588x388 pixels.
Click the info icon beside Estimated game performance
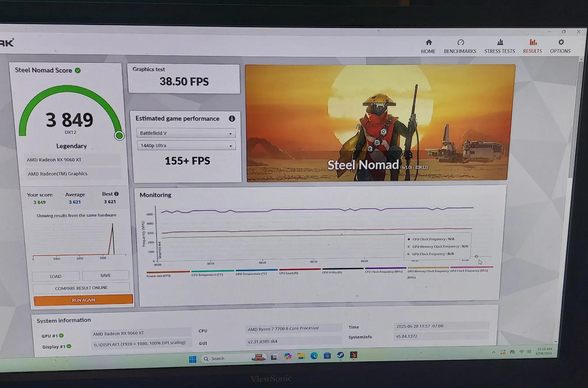click(232, 119)
